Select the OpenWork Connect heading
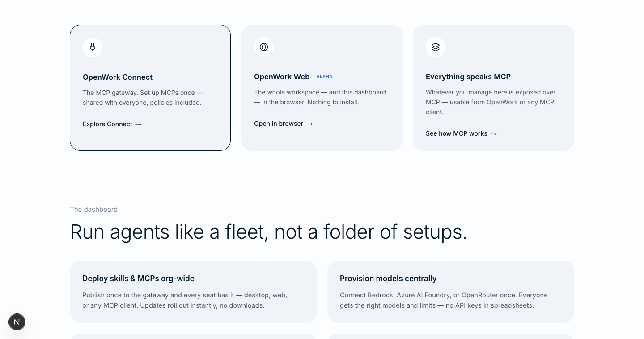Image resolution: width=644 pixels, height=339 pixels. (x=118, y=77)
